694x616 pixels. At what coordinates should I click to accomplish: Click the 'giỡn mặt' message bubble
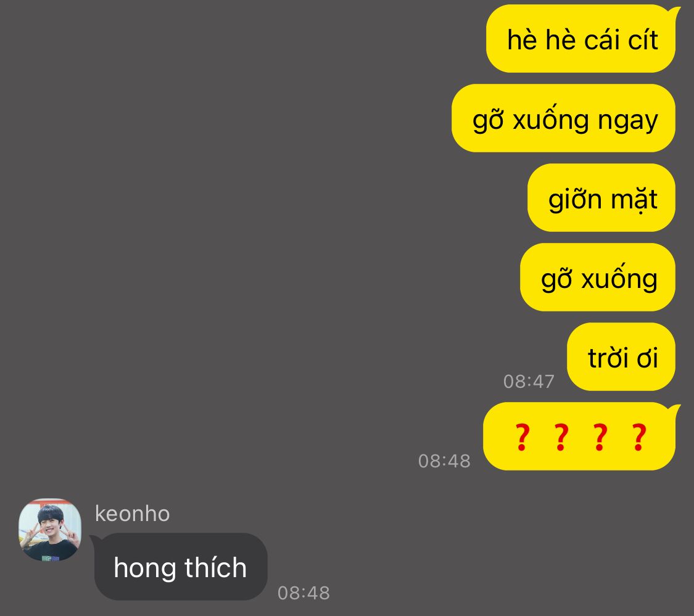click(x=601, y=198)
